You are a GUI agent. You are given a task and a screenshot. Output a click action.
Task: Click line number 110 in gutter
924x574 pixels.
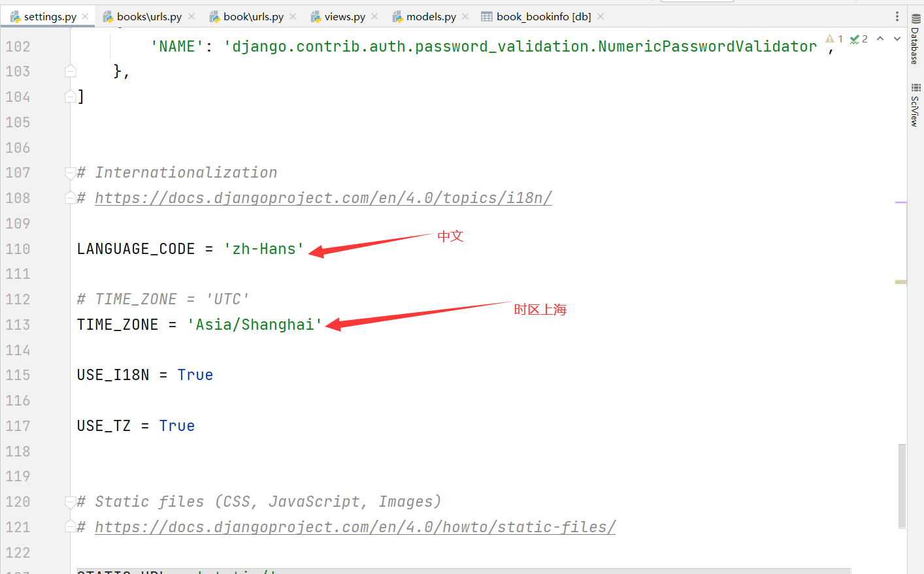tap(18, 249)
